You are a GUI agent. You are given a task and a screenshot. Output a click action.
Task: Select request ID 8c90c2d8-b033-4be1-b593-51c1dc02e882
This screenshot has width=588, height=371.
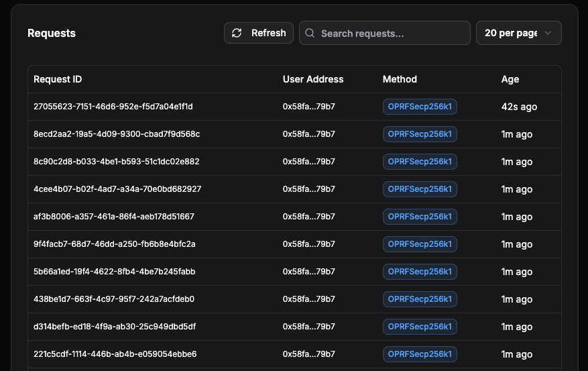click(x=117, y=162)
